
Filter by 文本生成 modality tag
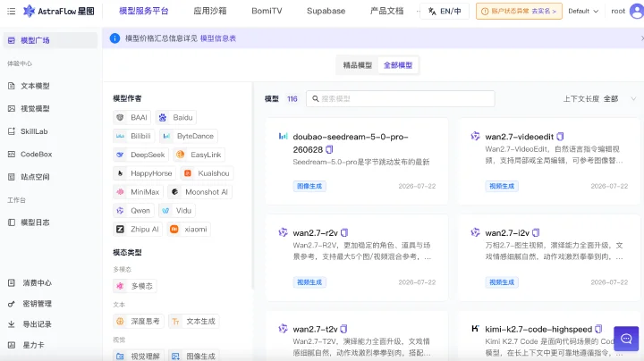[x=194, y=321]
